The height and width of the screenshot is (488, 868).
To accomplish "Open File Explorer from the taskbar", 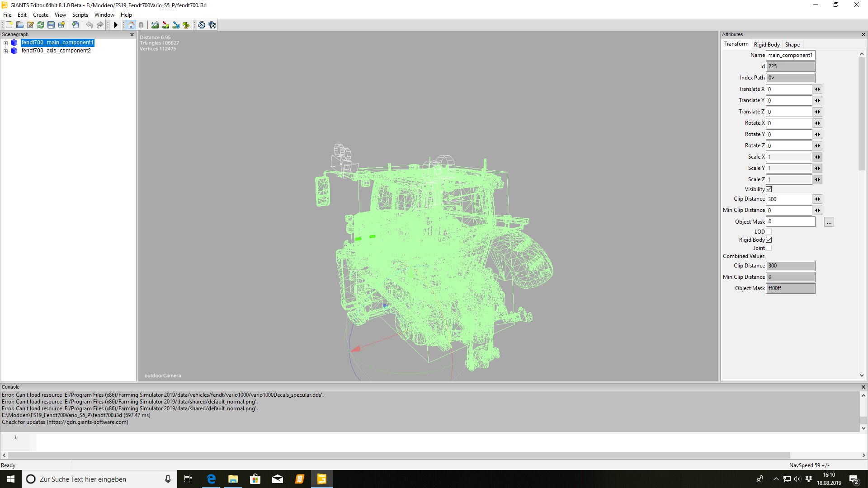I will click(233, 479).
